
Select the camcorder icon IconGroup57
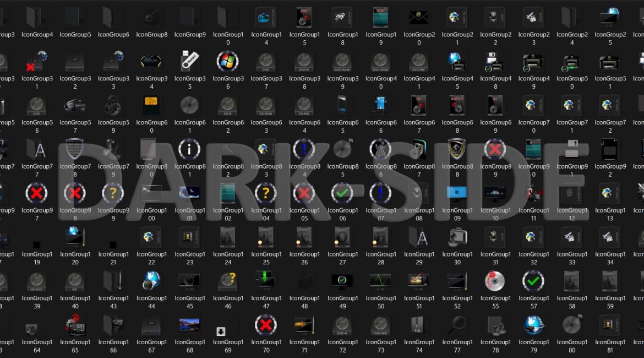(75, 105)
